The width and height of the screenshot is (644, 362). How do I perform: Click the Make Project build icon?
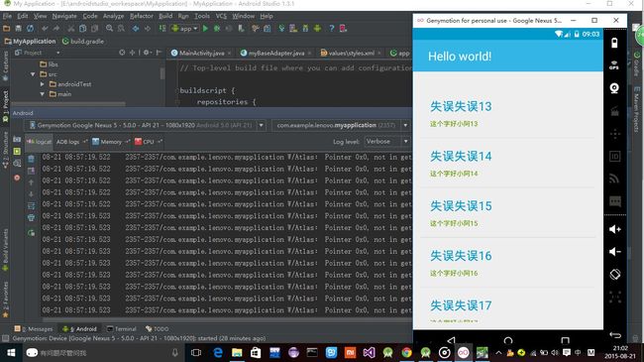162,29
